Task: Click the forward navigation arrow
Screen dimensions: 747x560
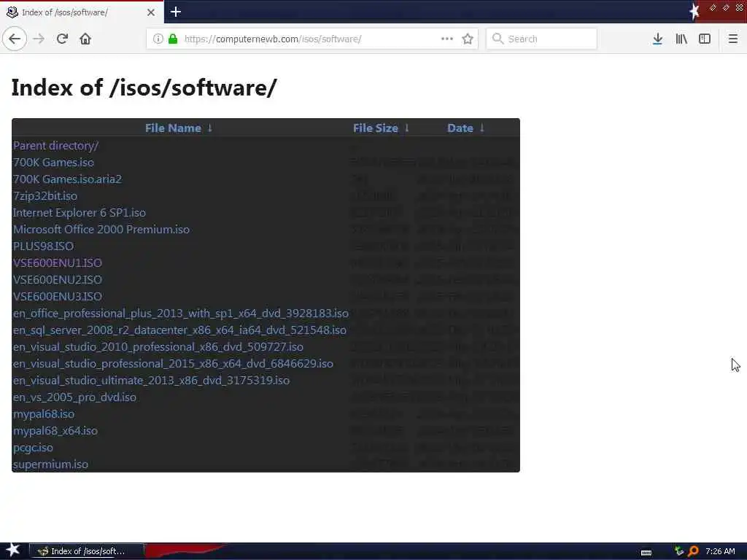Action: (x=39, y=39)
